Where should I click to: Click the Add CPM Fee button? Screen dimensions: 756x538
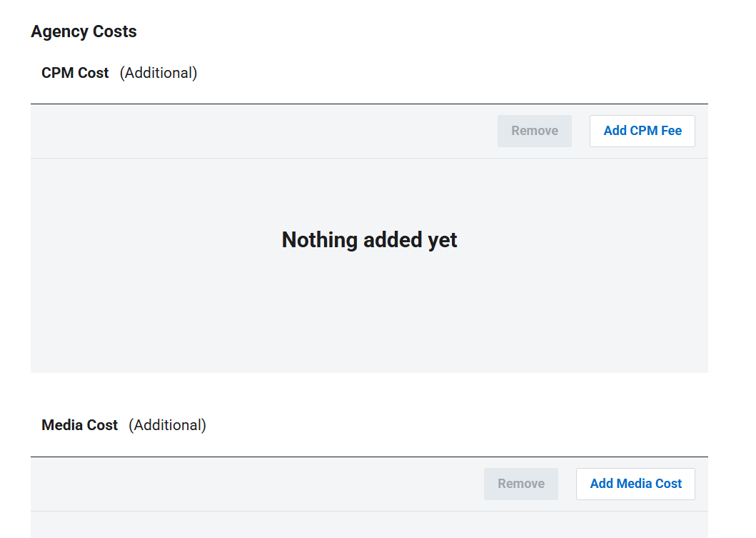click(642, 131)
